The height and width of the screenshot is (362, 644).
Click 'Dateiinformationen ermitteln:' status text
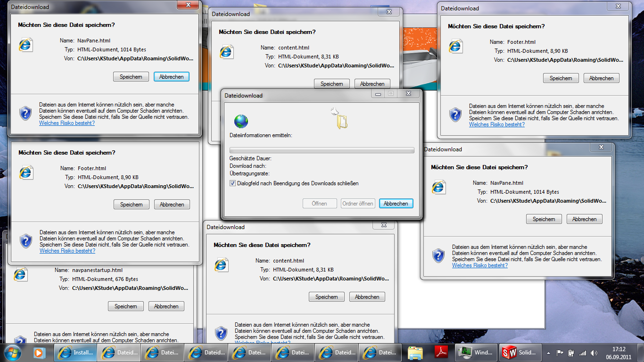pos(261,135)
